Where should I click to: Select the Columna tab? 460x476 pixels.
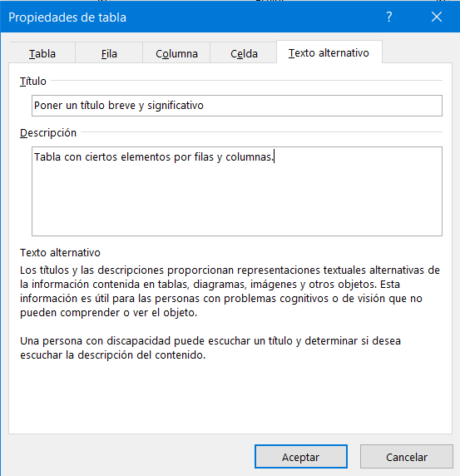point(176,53)
